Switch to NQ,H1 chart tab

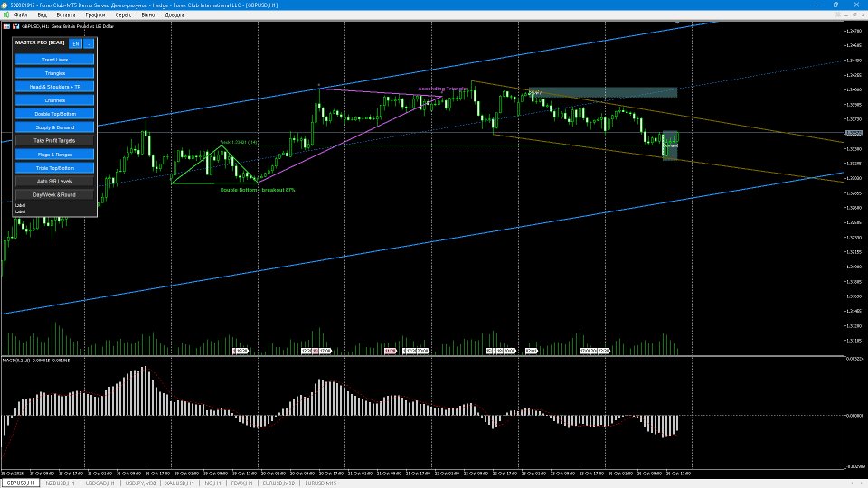point(213,483)
